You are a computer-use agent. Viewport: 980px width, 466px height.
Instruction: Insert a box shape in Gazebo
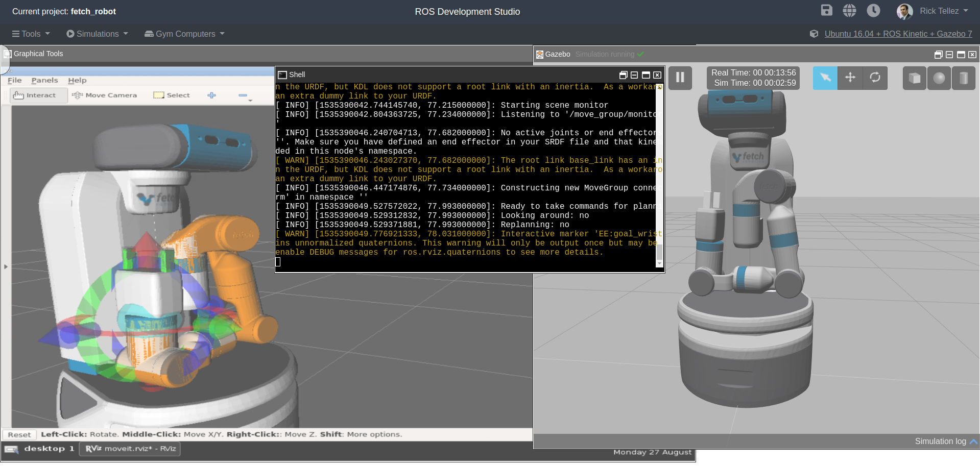[915, 78]
